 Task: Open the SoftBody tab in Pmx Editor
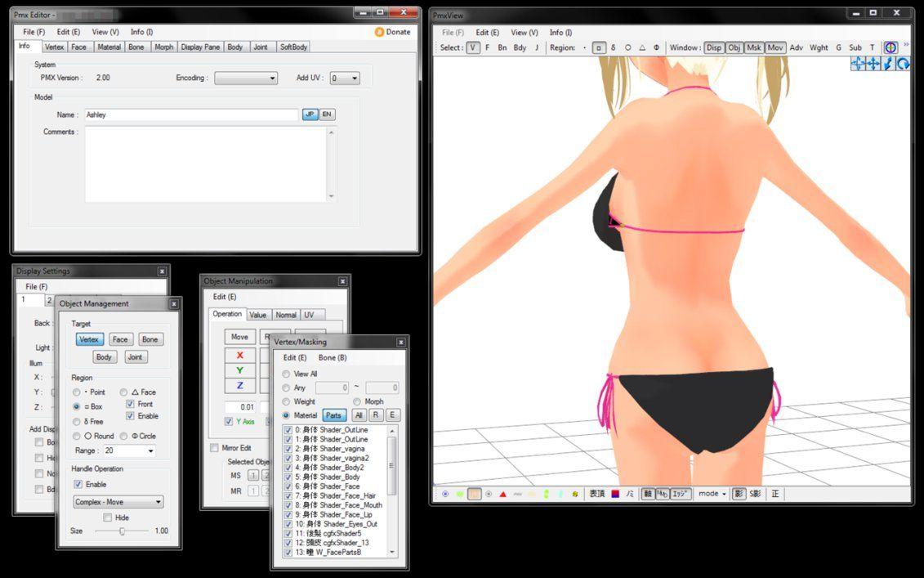coord(293,47)
